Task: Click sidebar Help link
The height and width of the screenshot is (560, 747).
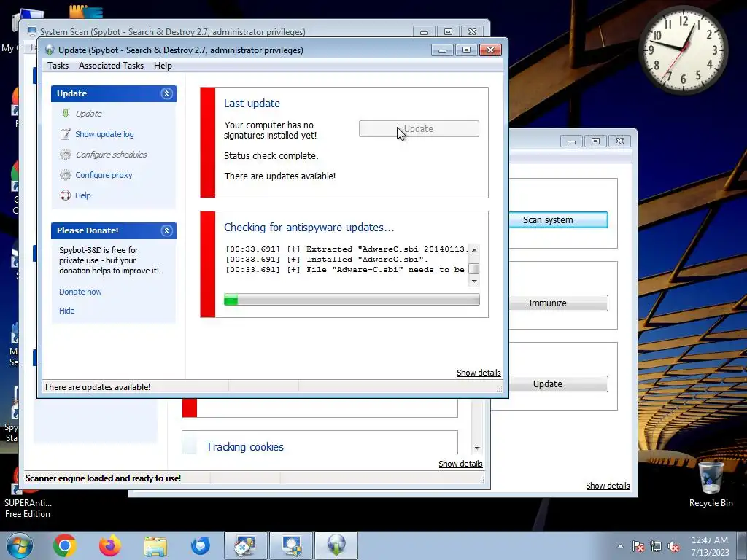Action: pos(83,195)
